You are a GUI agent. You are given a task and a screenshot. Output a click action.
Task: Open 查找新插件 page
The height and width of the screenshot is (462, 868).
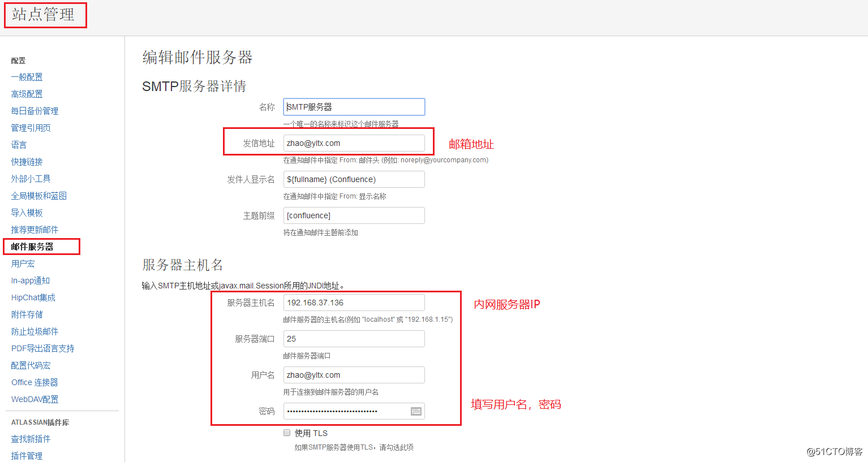tap(31, 439)
